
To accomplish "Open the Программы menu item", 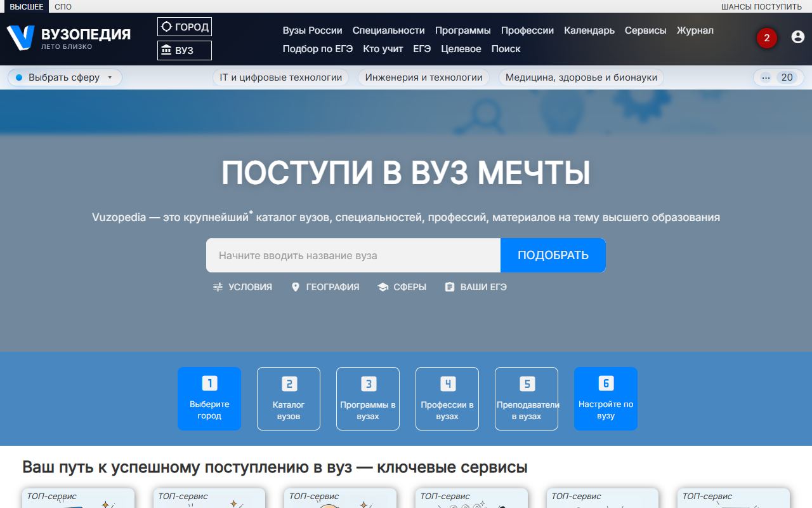I will [463, 30].
